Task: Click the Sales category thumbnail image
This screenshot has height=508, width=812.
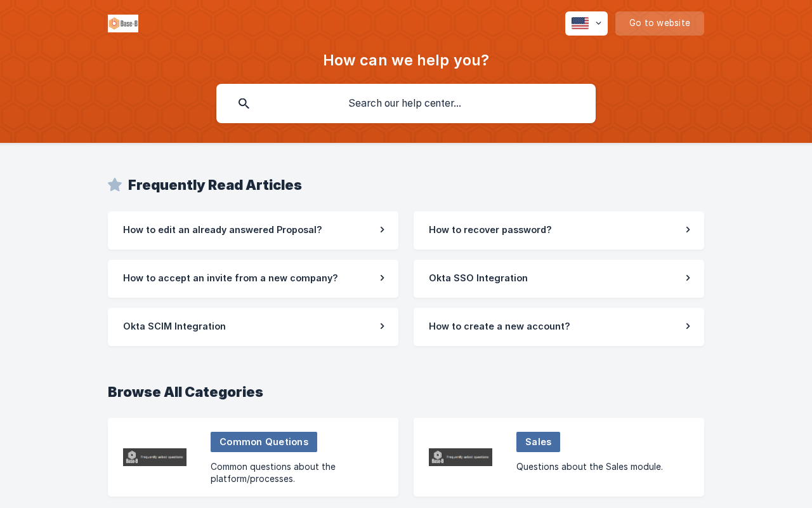Action: point(461,457)
